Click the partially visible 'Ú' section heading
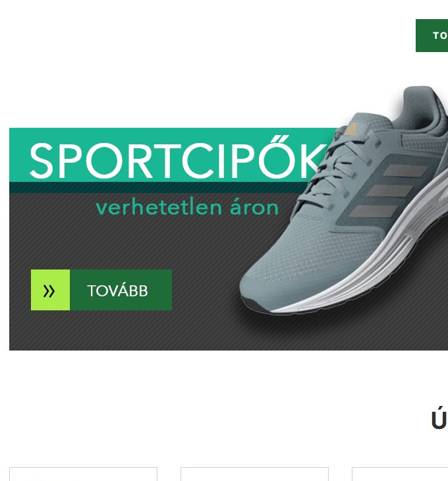 coord(439,418)
